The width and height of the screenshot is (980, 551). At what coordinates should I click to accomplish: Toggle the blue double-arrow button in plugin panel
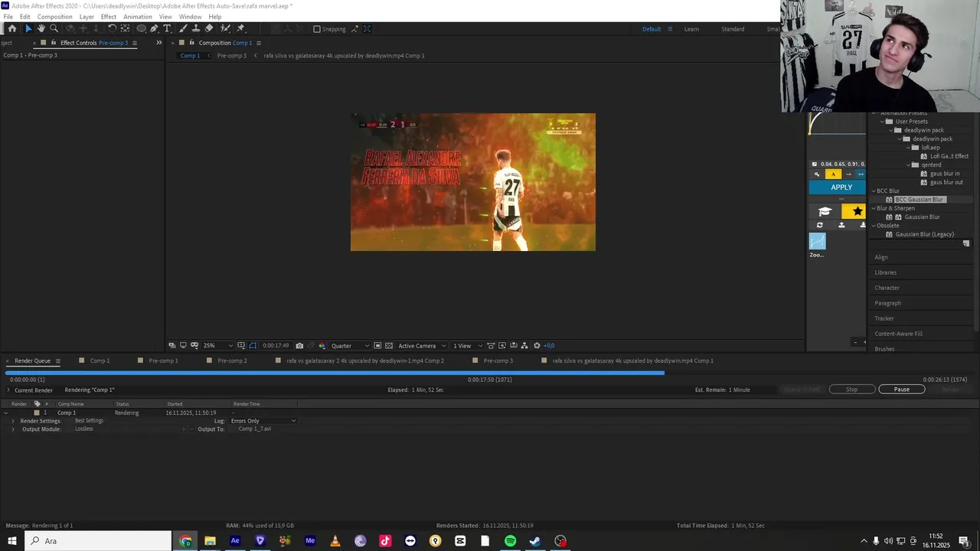pyautogui.click(x=861, y=174)
